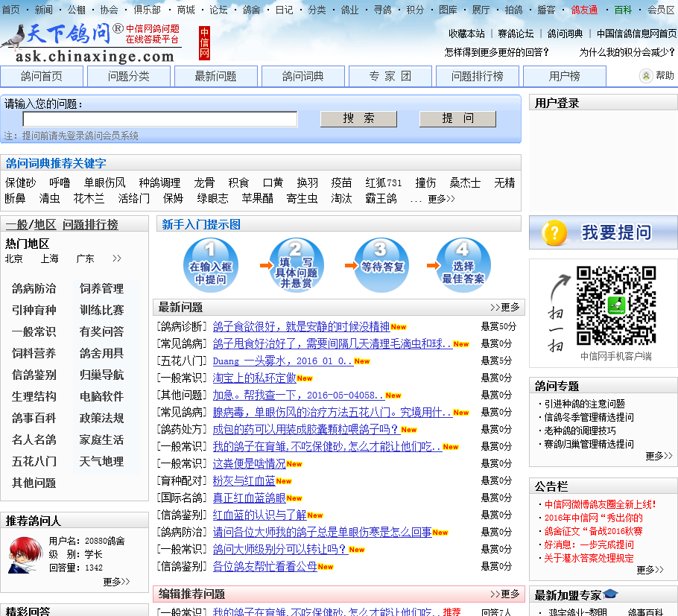Click the 天下鸽问 pigeon logo
Viewport: 678px width, 616px height.
pyautogui.click(x=91, y=43)
